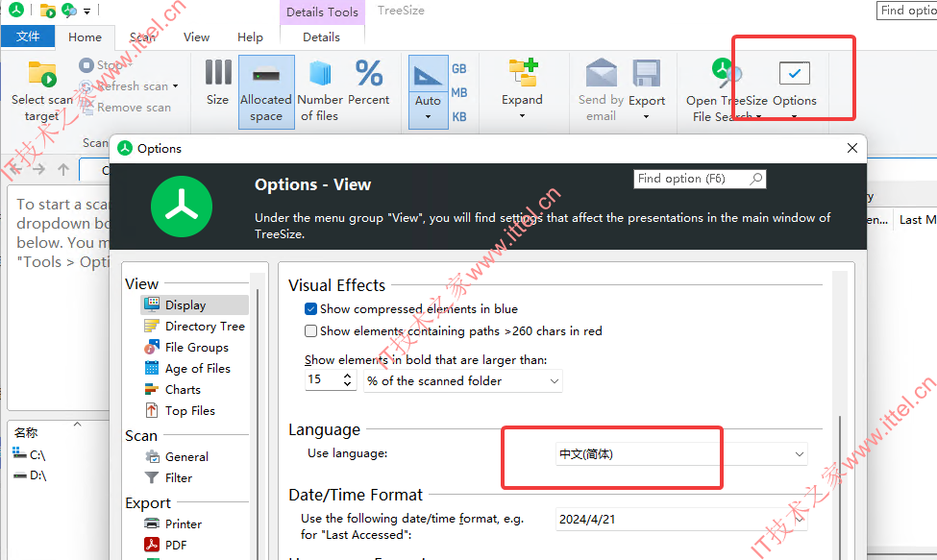Click the Select scan target folder icon
This screenshot has height=560, width=937.
[x=42, y=75]
